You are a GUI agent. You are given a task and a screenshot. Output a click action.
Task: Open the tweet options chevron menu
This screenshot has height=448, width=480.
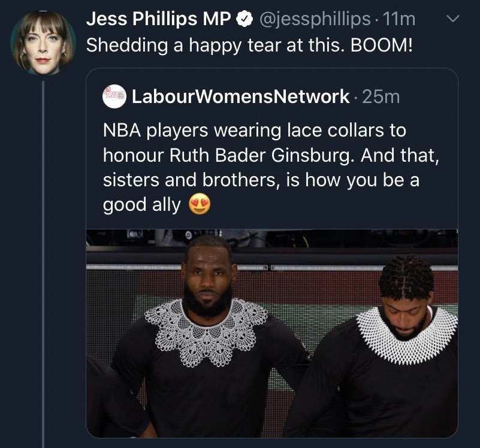pos(453,19)
